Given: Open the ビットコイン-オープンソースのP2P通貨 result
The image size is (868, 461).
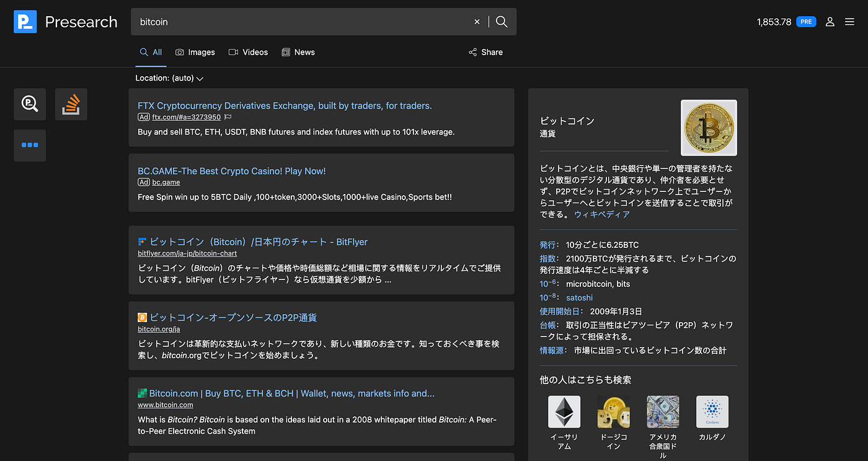Looking at the screenshot, I should 233,317.
